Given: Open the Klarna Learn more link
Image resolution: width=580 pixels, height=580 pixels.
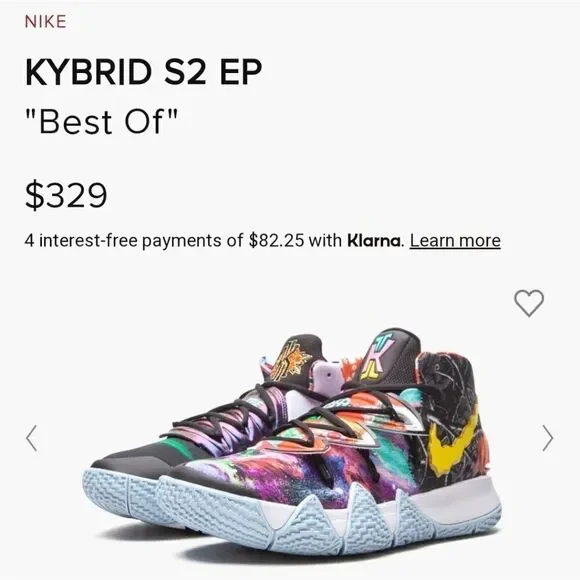Looking at the screenshot, I should coord(455,241).
